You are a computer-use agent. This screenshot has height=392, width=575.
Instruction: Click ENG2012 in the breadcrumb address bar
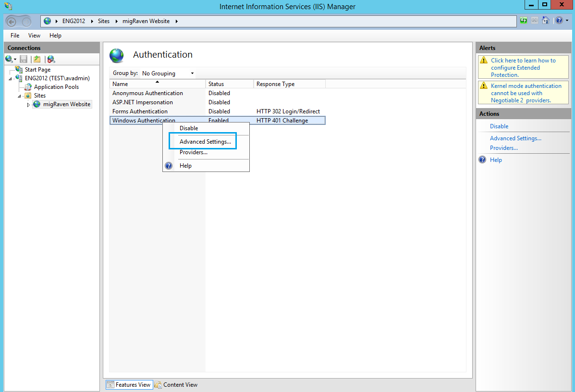[x=73, y=21]
